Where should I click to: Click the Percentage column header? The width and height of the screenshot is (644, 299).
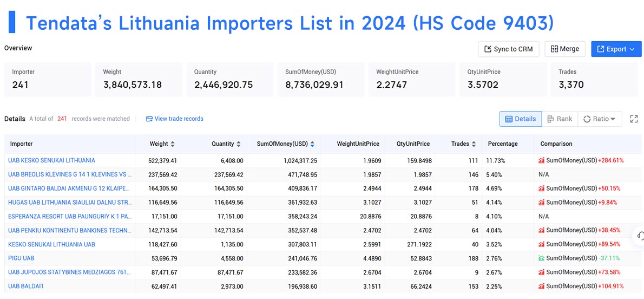(x=503, y=144)
